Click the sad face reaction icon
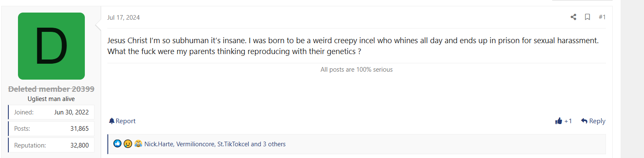Screen dimensions: 644x158 click(128, 144)
